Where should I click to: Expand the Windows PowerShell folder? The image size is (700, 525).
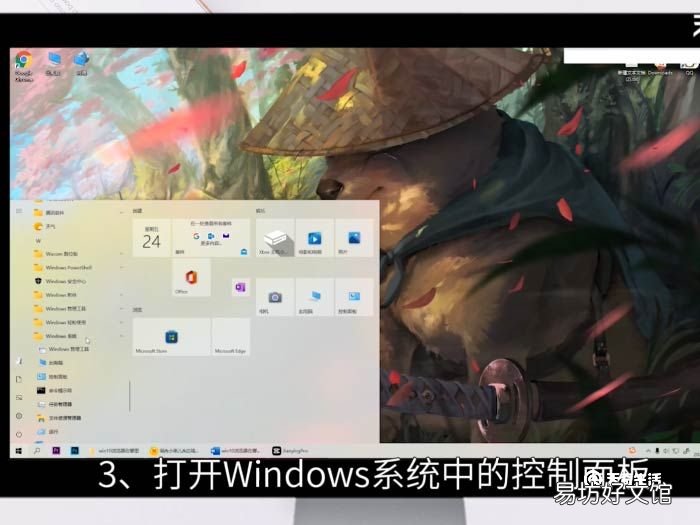(x=77, y=267)
